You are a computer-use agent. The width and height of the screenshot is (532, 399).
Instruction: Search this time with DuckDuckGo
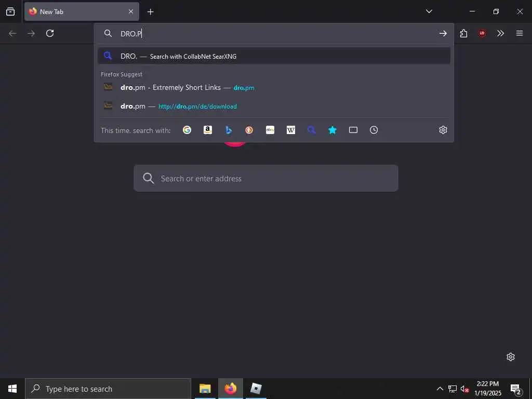point(249,130)
